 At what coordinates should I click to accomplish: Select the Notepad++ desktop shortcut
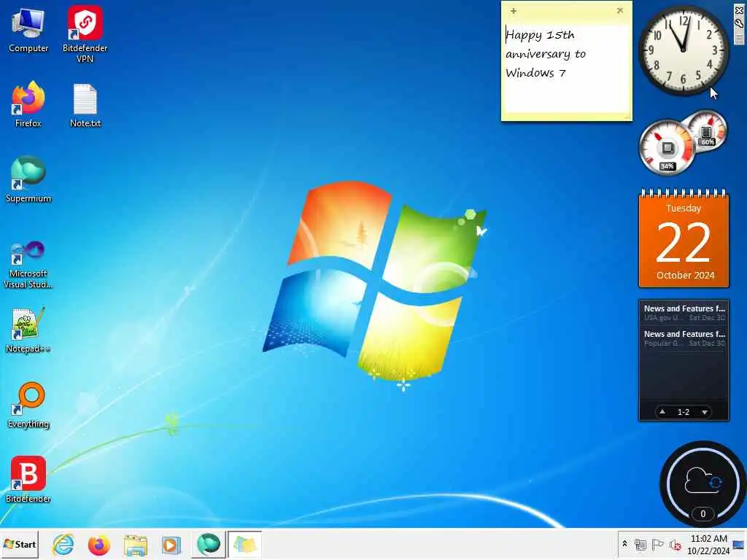pos(28,330)
